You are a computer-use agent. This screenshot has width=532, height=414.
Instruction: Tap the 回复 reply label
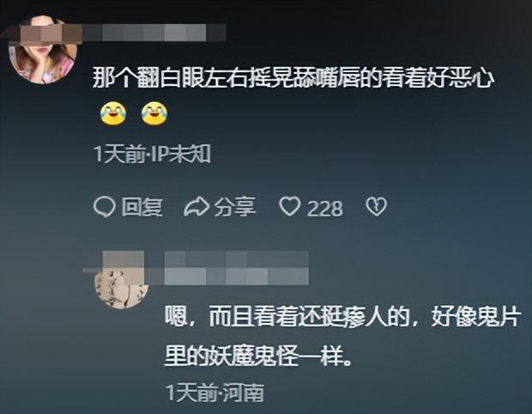142,207
